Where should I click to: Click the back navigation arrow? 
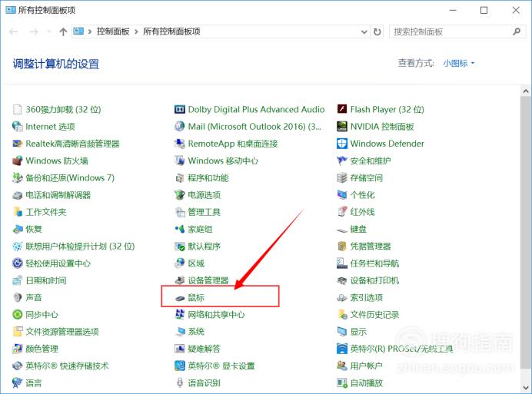coord(14,31)
